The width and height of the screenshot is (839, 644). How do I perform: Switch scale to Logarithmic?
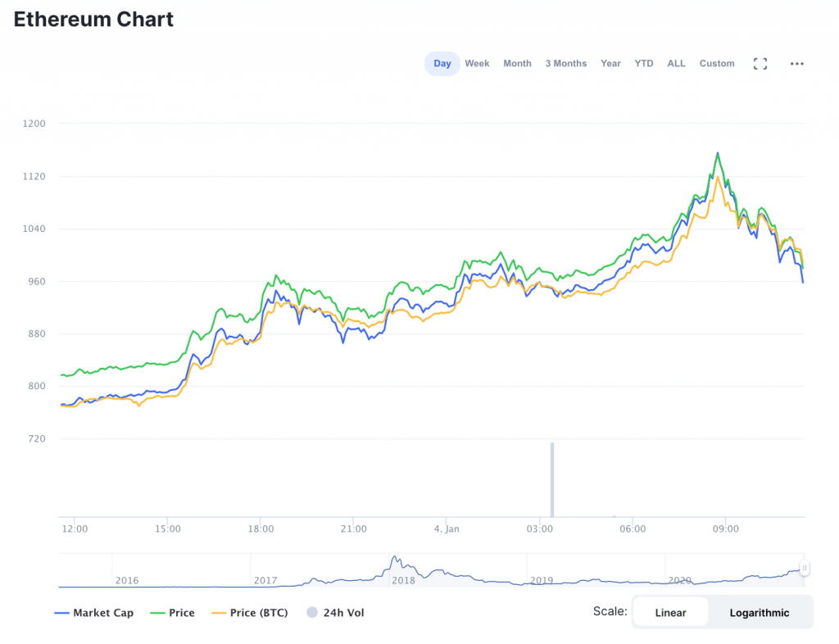[x=760, y=613]
